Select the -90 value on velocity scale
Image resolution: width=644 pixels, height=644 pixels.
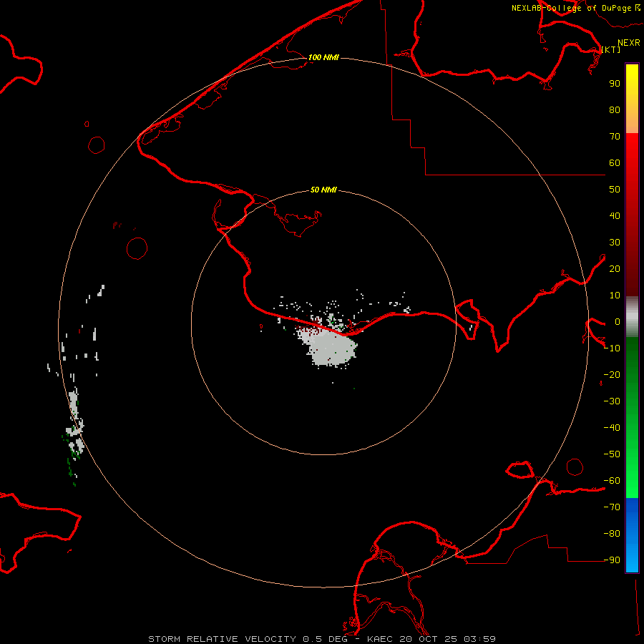point(612,560)
